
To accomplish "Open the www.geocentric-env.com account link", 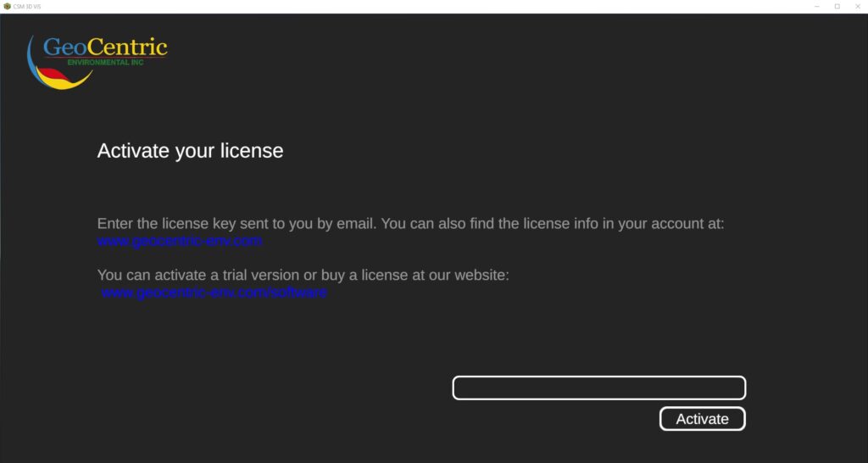I will (180, 242).
